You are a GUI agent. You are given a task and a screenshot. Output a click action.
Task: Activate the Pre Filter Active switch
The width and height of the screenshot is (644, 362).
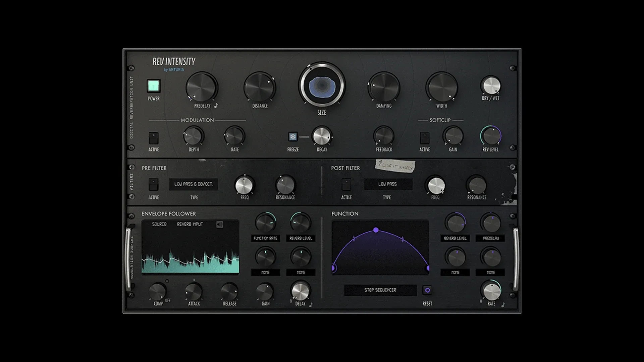tap(154, 184)
